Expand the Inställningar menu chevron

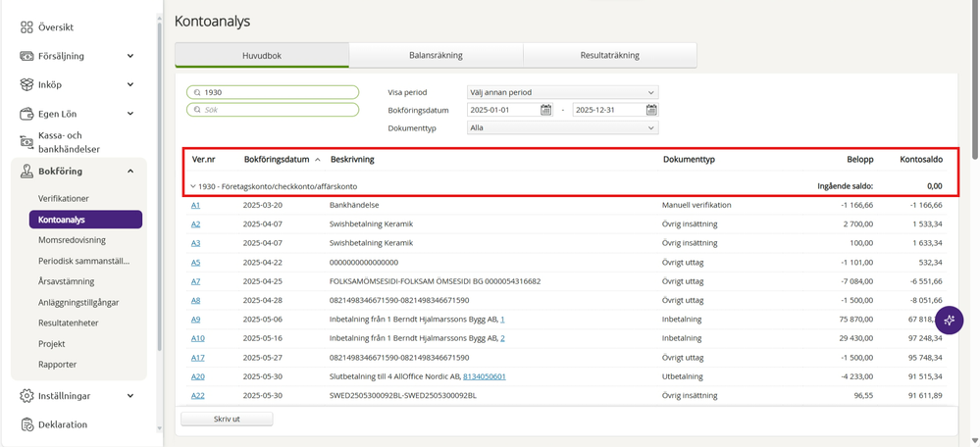(130, 396)
